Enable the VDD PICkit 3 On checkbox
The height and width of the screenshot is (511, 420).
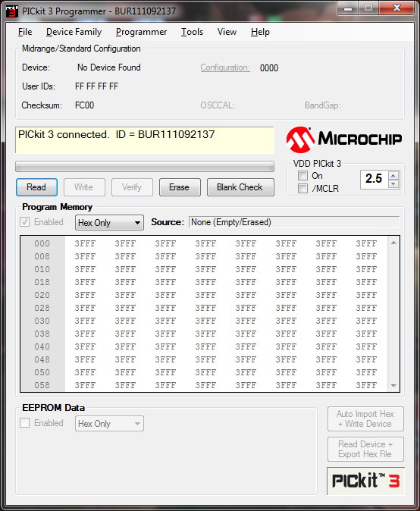(303, 176)
